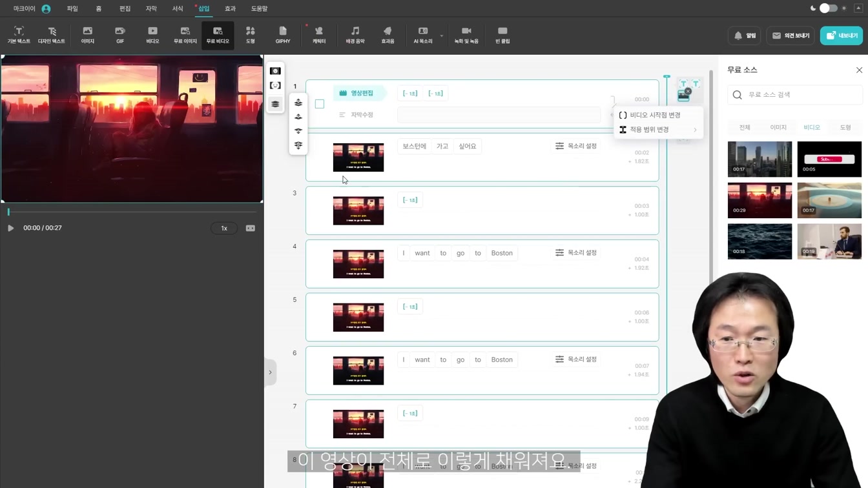Screen dimensions: 868x488
Task: Toggle the dark mode switch
Action: (x=828, y=8)
